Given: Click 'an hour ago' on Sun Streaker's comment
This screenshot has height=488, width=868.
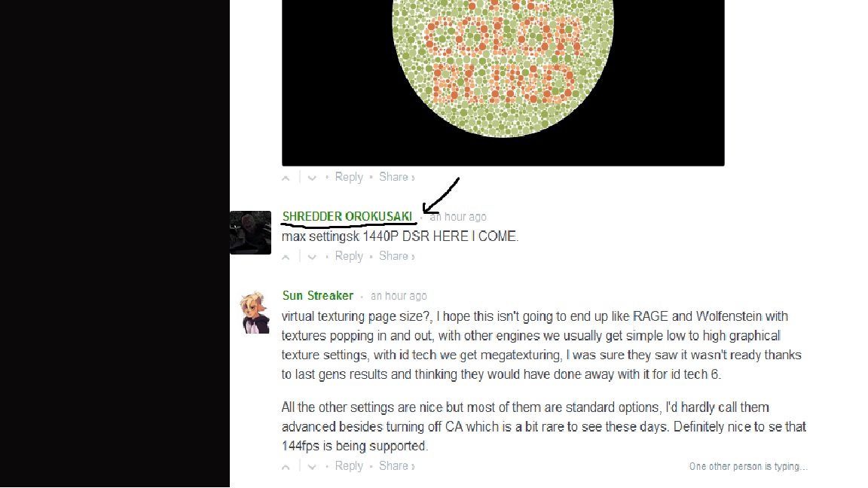Looking at the screenshot, I should tap(399, 296).
